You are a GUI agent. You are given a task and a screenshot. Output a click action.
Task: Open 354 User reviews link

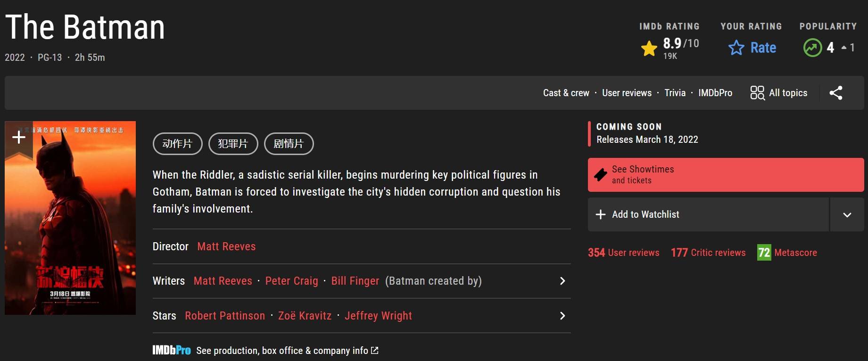tap(624, 253)
